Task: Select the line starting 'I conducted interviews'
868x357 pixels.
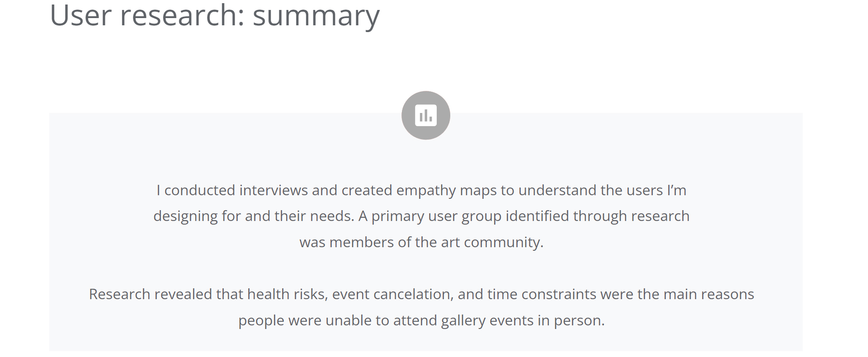Action: pyautogui.click(x=421, y=191)
